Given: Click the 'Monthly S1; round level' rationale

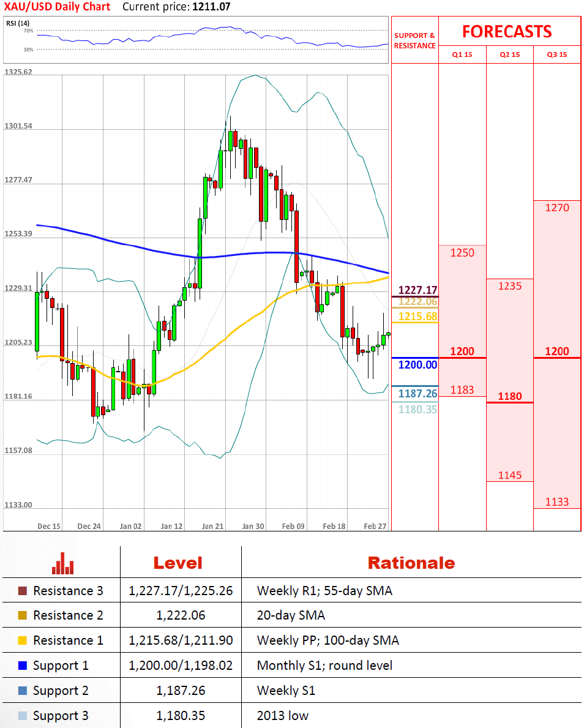Looking at the screenshot, I should point(324,666).
